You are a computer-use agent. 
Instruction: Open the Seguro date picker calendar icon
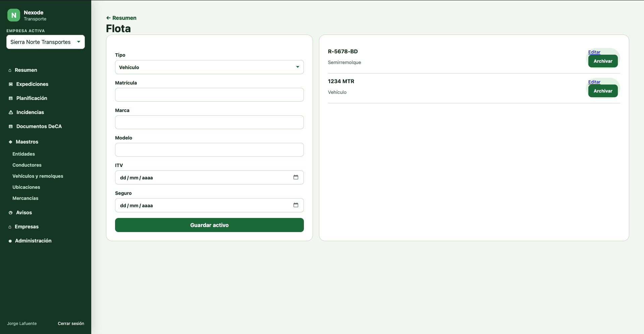[296, 205]
